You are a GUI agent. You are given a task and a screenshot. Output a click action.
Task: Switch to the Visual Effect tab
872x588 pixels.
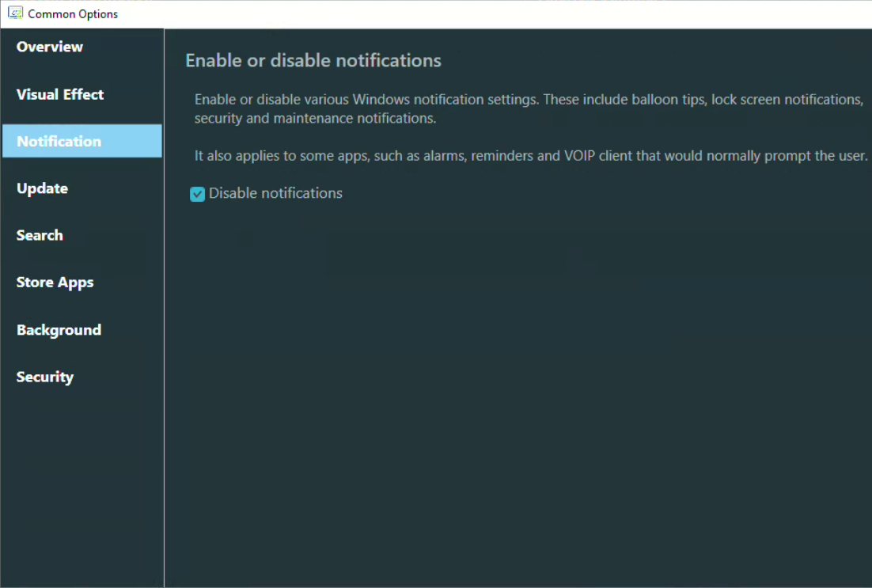[60, 94]
